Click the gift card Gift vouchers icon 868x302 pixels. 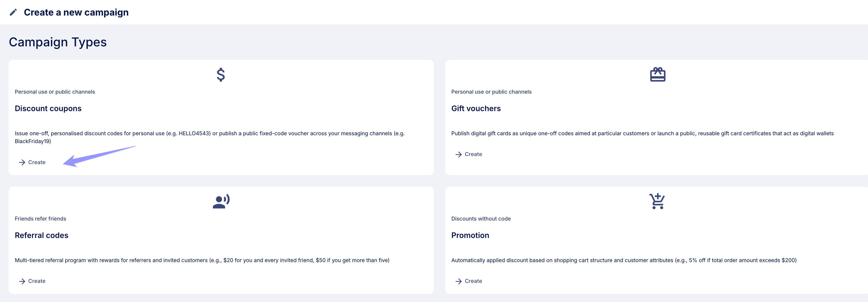coord(657,74)
